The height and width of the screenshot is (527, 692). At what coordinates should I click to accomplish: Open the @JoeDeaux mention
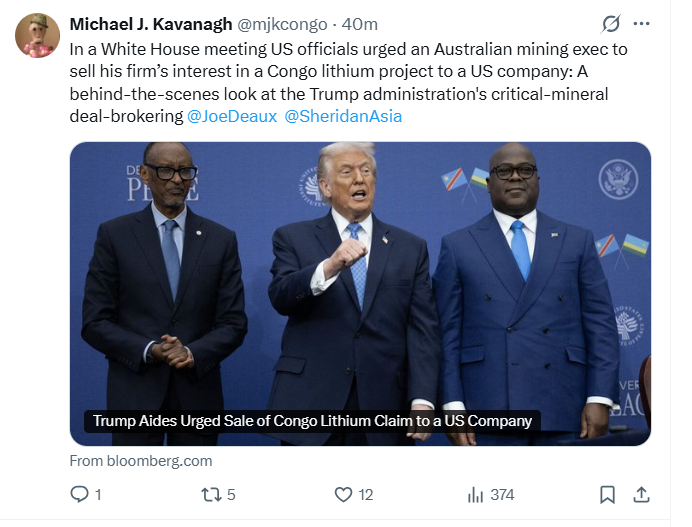pos(232,117)
